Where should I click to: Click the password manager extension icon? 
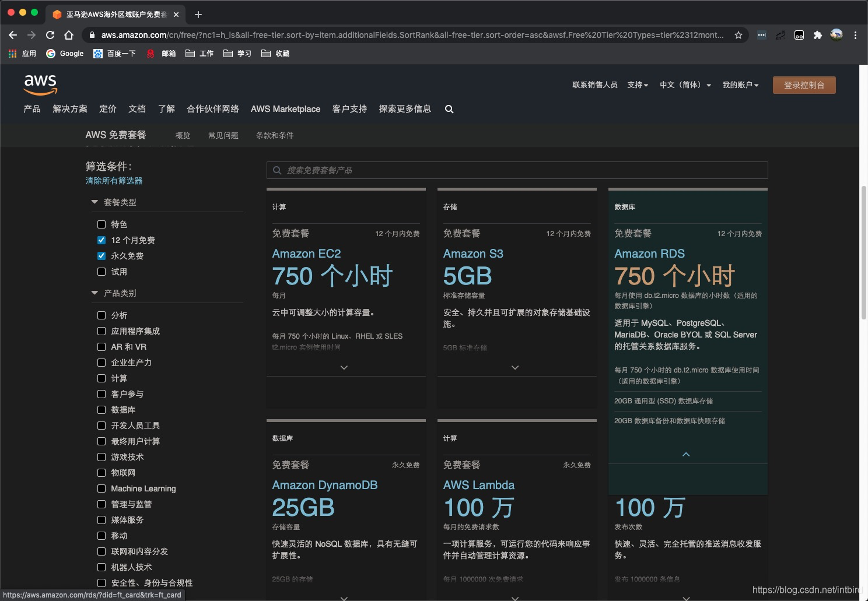(762, 35)
